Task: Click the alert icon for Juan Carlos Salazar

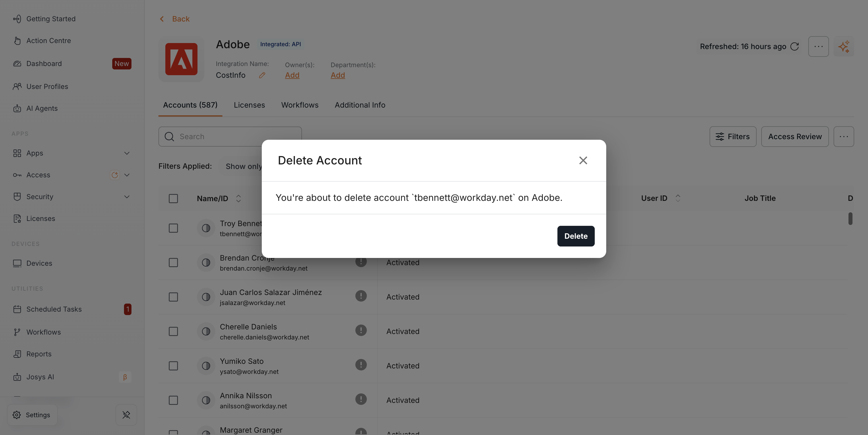Action: pos(361,296)
